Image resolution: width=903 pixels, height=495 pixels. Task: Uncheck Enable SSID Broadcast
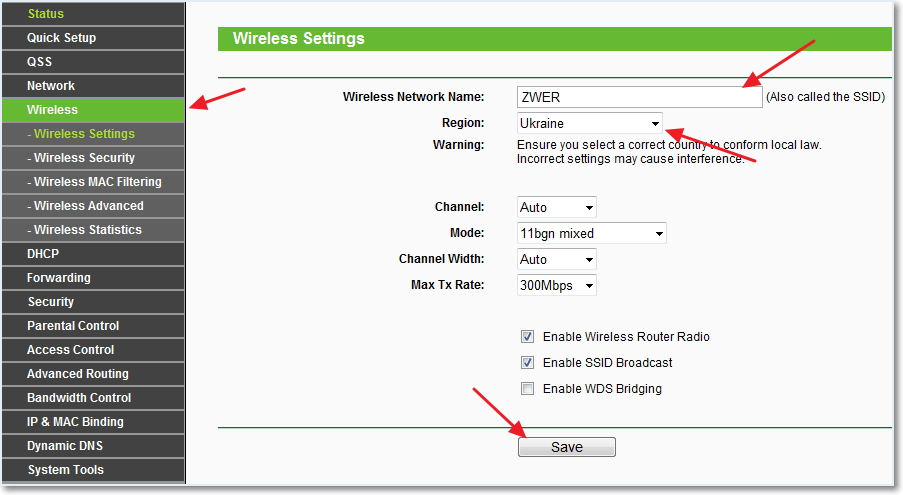point(527,363)
